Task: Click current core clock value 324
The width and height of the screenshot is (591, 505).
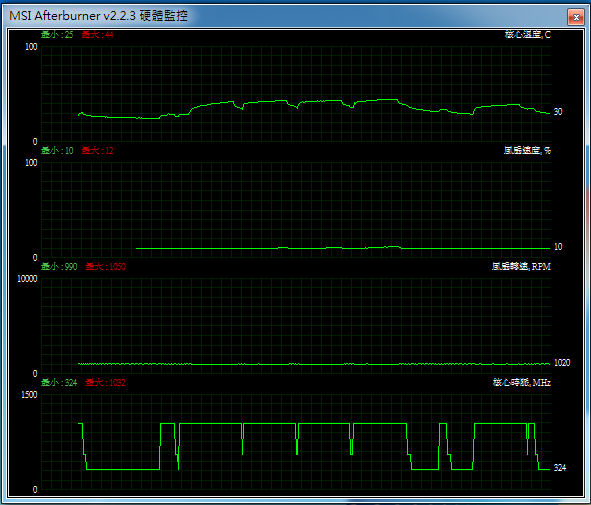Action: [560, 468]
